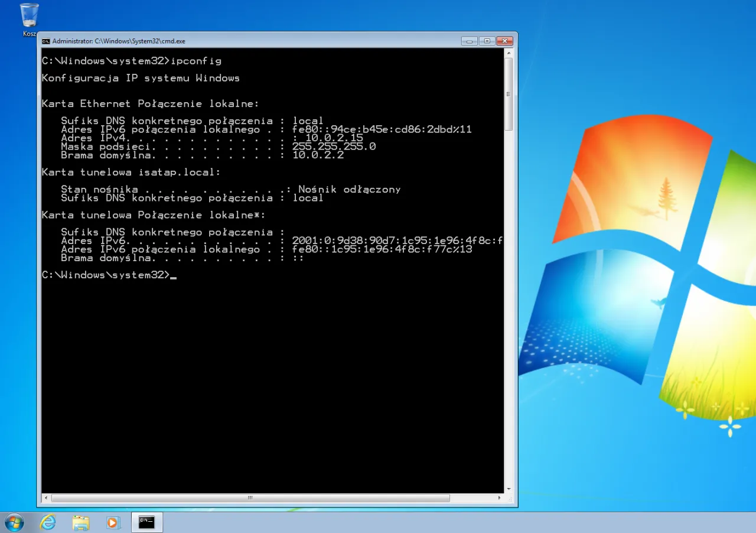Minimize the Command Prompt window

(x=470, y=41)
